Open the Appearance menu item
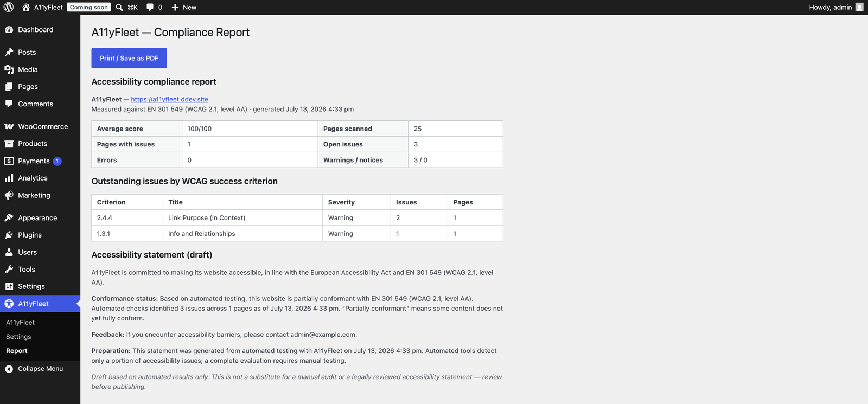This screenshot has width=868, height=404. [40, 218]
